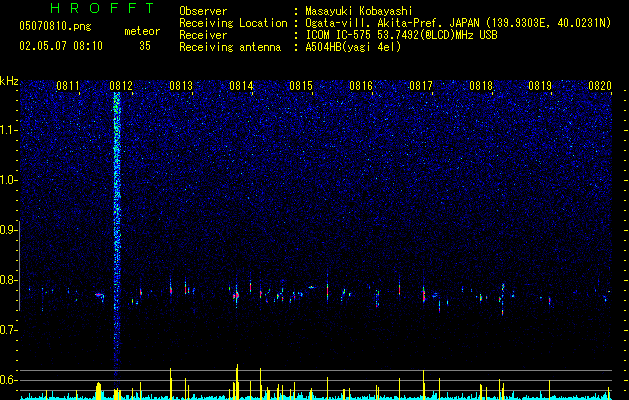Click the tall yellow intensity peak near 0814
The width and height of the screenshot is (629, 400).
[x=237, y=382]
